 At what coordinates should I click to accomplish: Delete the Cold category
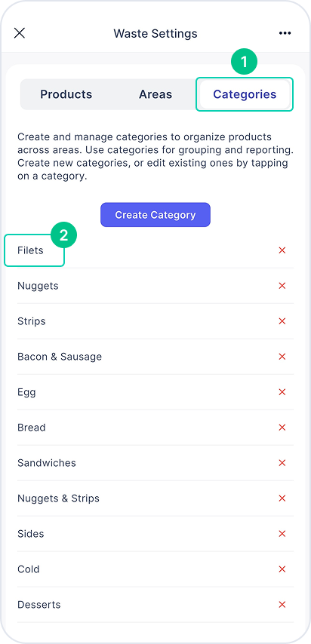[x=282, y=569]
